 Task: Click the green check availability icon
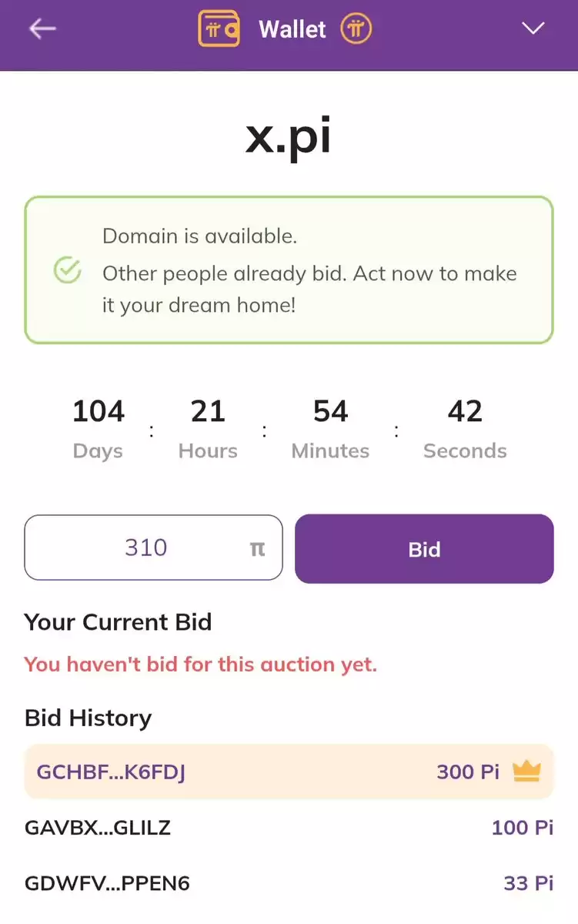point(68,270)
